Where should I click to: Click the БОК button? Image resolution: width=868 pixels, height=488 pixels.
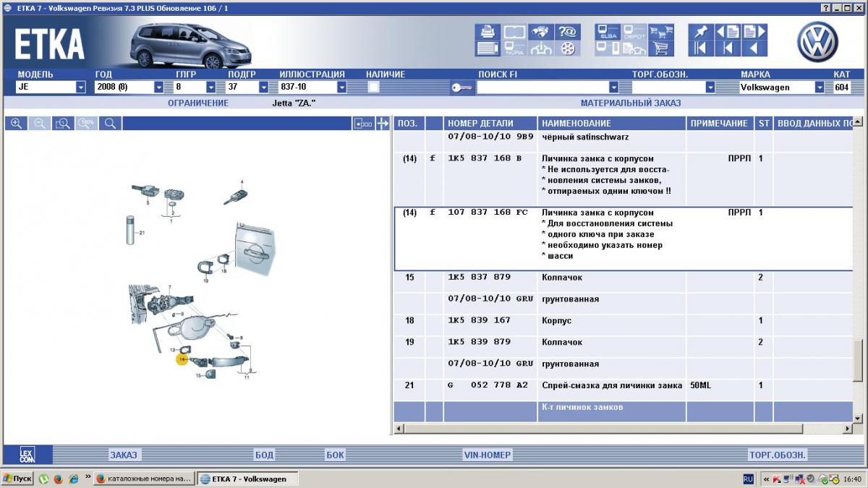tap(335, 455)
